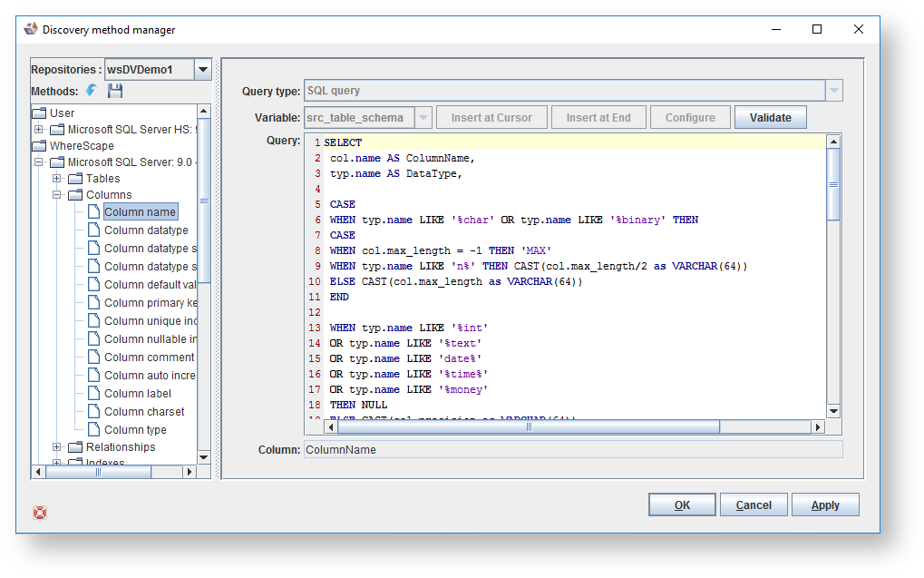924x578 pixels.
Task: Click the Apply button
Action: click(824, 505)
